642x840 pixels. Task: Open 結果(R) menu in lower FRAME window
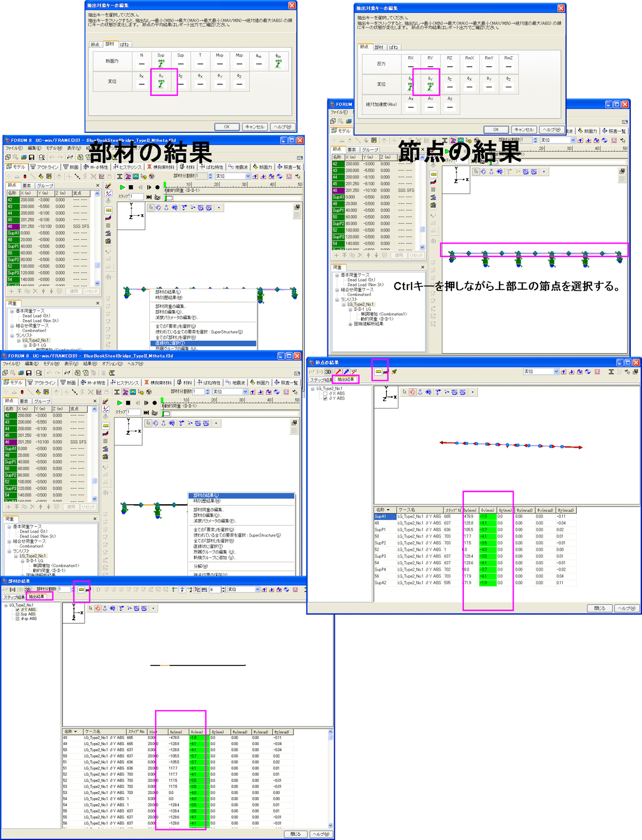tap(90, 364)
